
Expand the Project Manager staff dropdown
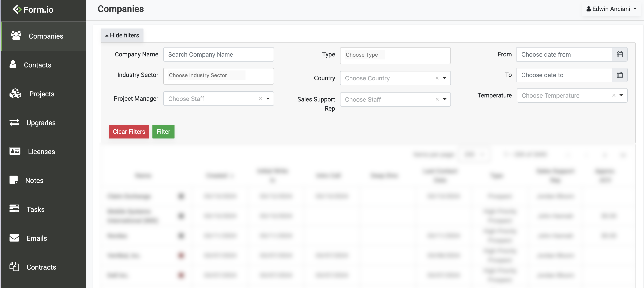click(268, 99)
